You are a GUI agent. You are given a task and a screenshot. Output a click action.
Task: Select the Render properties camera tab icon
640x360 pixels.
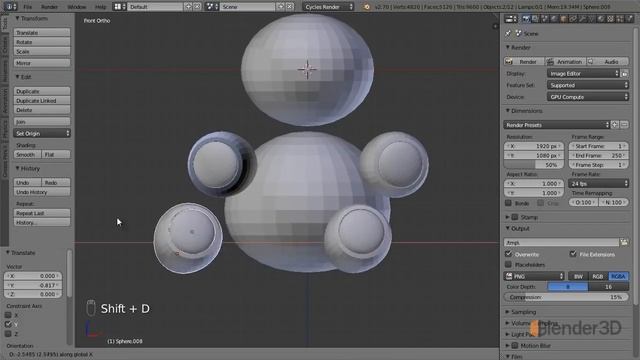tap(526, 19)
